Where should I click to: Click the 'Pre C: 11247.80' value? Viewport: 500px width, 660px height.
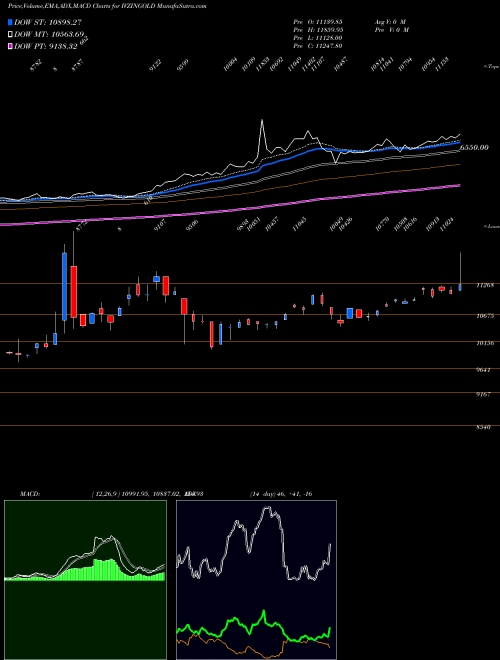(x=320, y=46)
